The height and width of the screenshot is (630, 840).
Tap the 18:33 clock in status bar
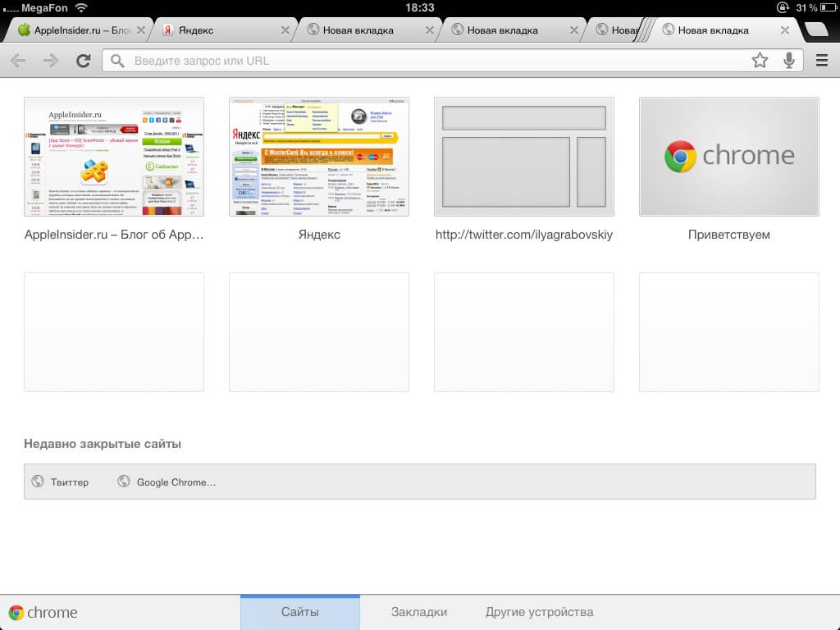point(419,7)
